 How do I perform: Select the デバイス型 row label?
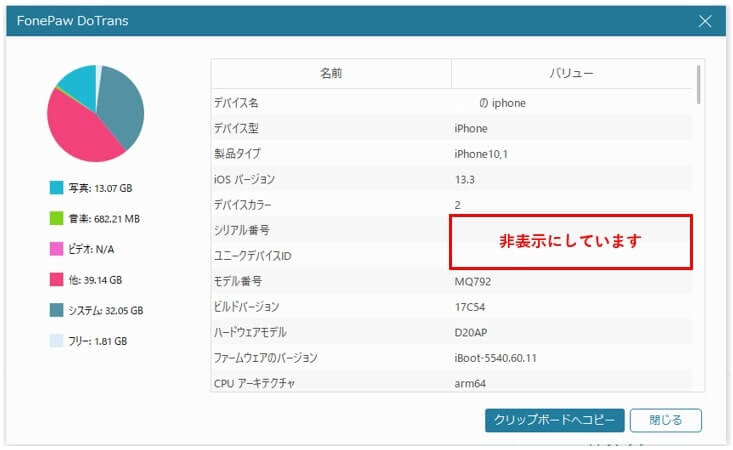click(x=236, y=128)
